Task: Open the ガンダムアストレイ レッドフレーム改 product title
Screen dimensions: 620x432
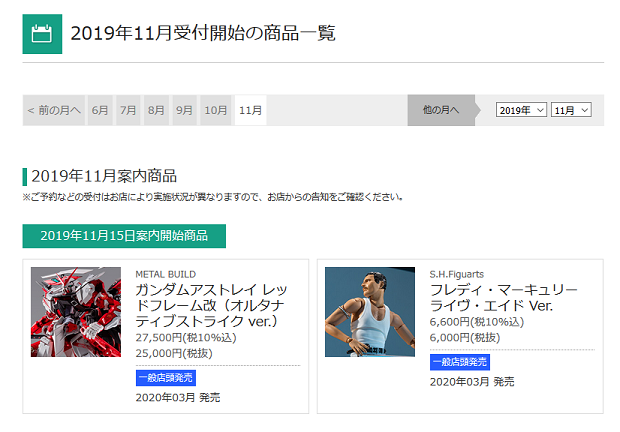Action: [211, 306]
